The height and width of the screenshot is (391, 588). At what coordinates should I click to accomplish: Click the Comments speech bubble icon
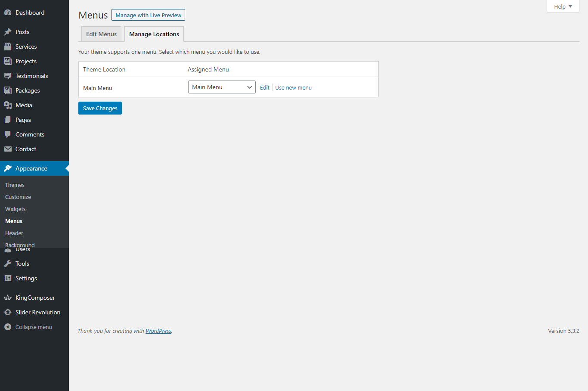pos(8,134)
